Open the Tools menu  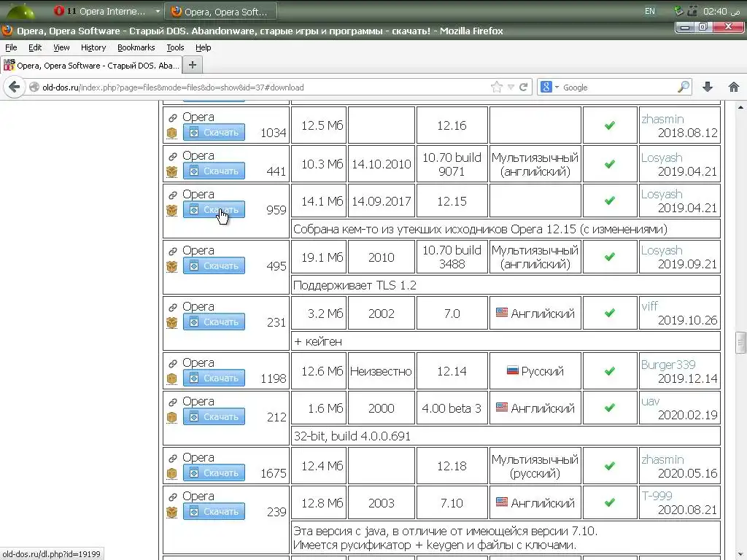(175, 47)
